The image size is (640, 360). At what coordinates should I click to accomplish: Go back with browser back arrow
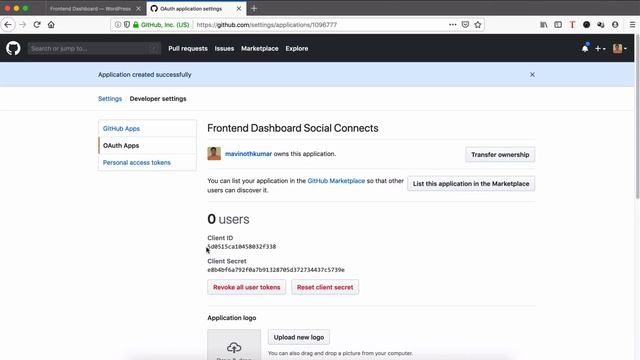coord(8,24)
